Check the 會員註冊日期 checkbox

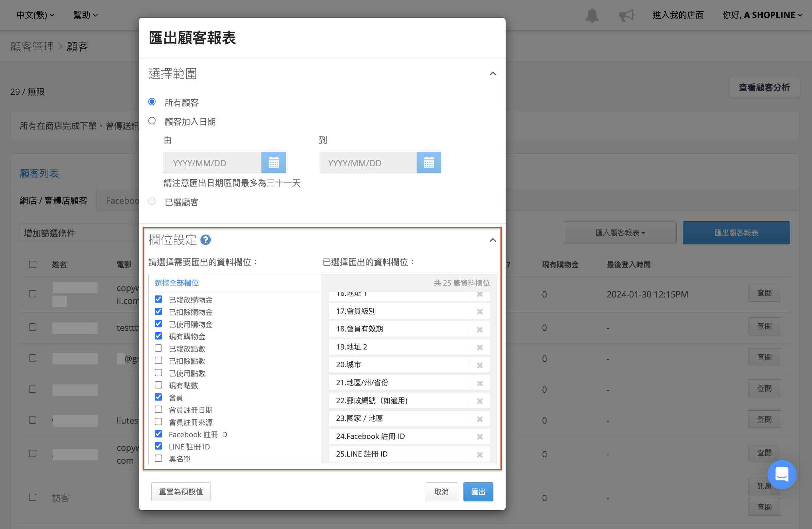tap(158, 409)
